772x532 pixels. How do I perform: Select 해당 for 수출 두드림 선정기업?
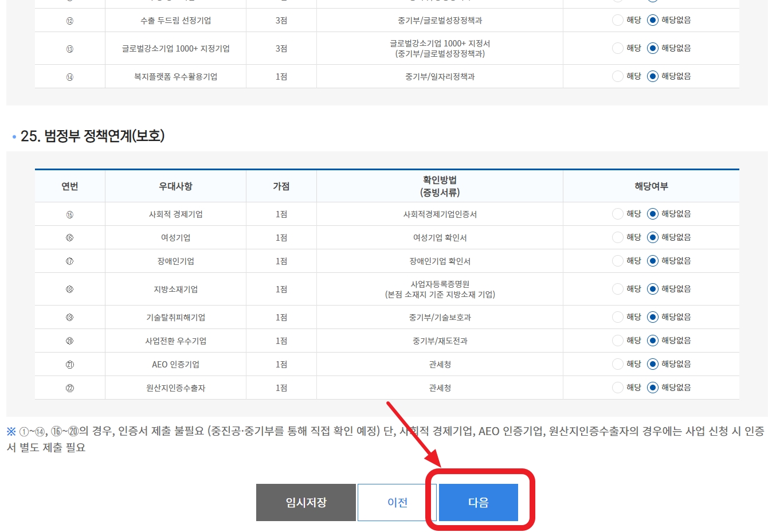pyautogui.click(x=618, y=20)
